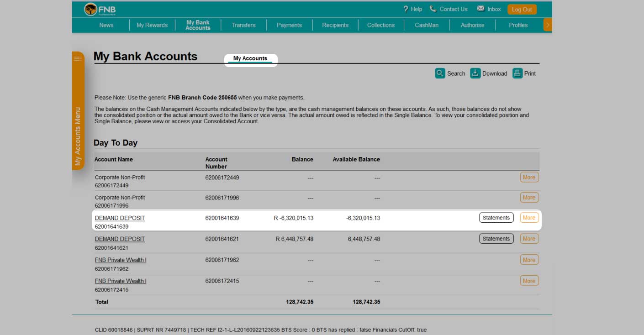The width and height of the screenshot is (644, 335).
Task: Click More for account 62006171996
Action: [529, 198]
